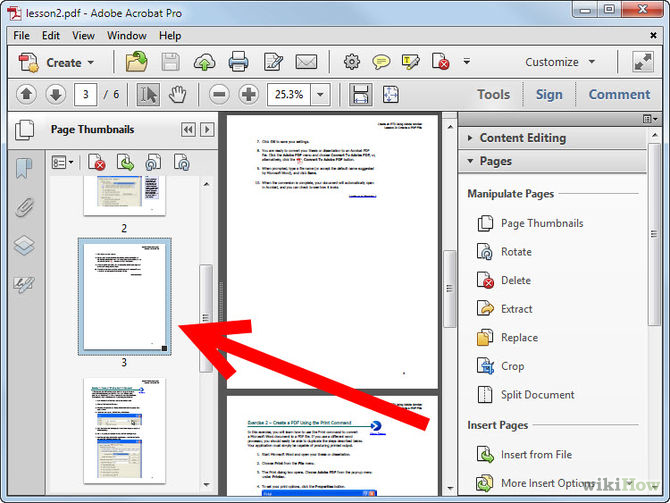Activate the Hand pan tool

click(177, 94)
